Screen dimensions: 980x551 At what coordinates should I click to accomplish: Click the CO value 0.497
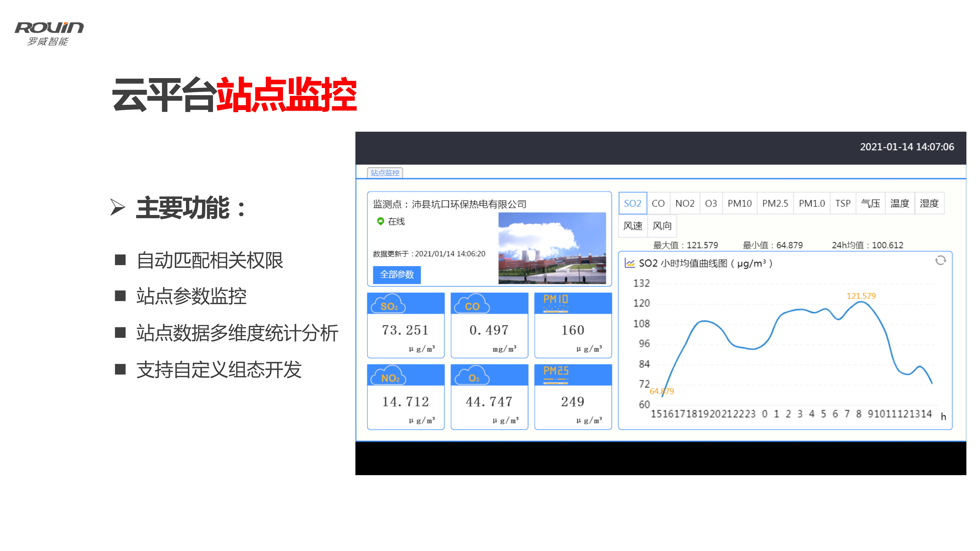tap(489, 330)
